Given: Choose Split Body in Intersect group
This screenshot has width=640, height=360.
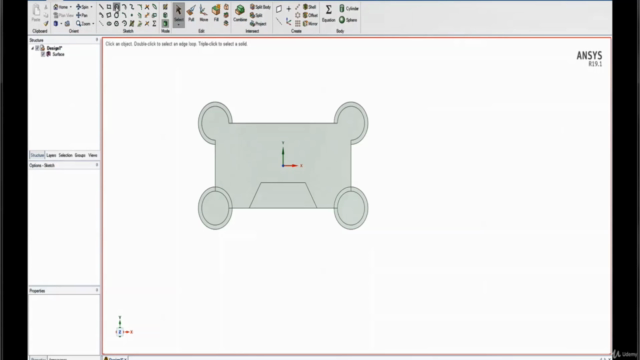Looking at the screenshot, I should click(260, 7).
